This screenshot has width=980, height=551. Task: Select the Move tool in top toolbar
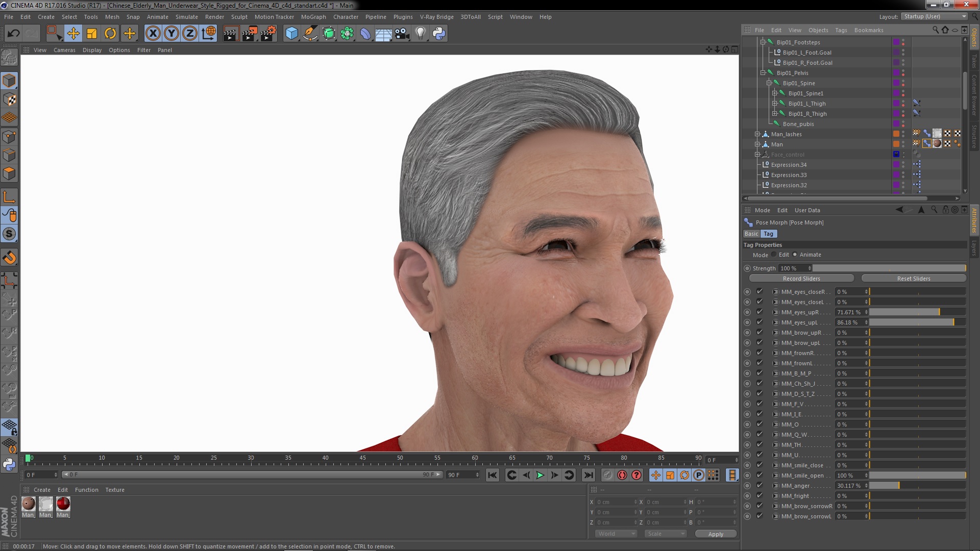click(x=73, y=34)
